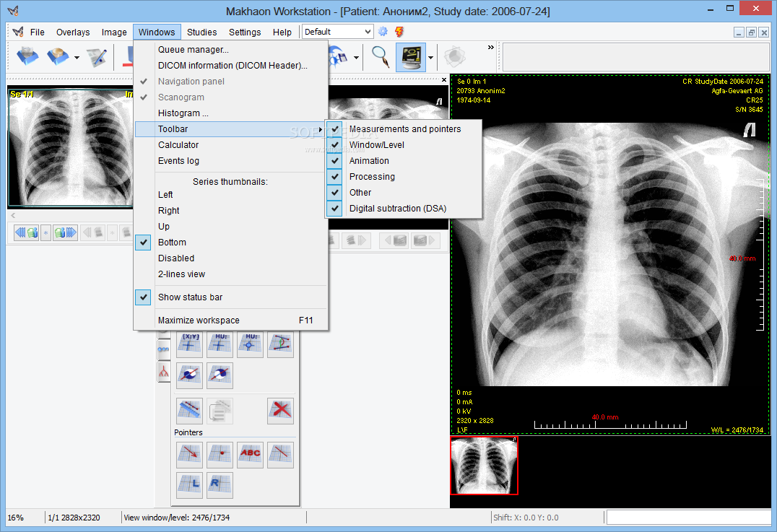Go to next patient navigation button
The height and width of the screenshot is (532, 777).
click(x=66, y=232)
